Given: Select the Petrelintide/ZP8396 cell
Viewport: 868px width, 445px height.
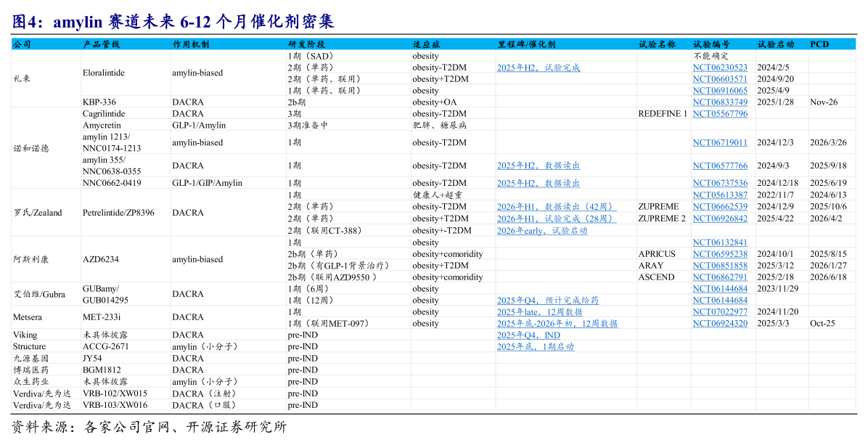Looking at the screenshot, I should pyautogui.click(x=118, y=213).
